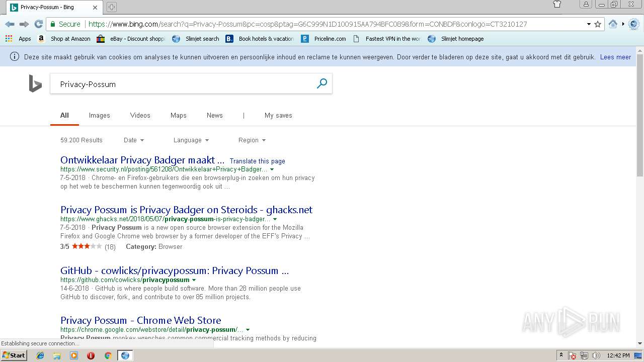Open Priceline.com bookmark
This screenshot has height=362, width=644.
pos(324,39)
